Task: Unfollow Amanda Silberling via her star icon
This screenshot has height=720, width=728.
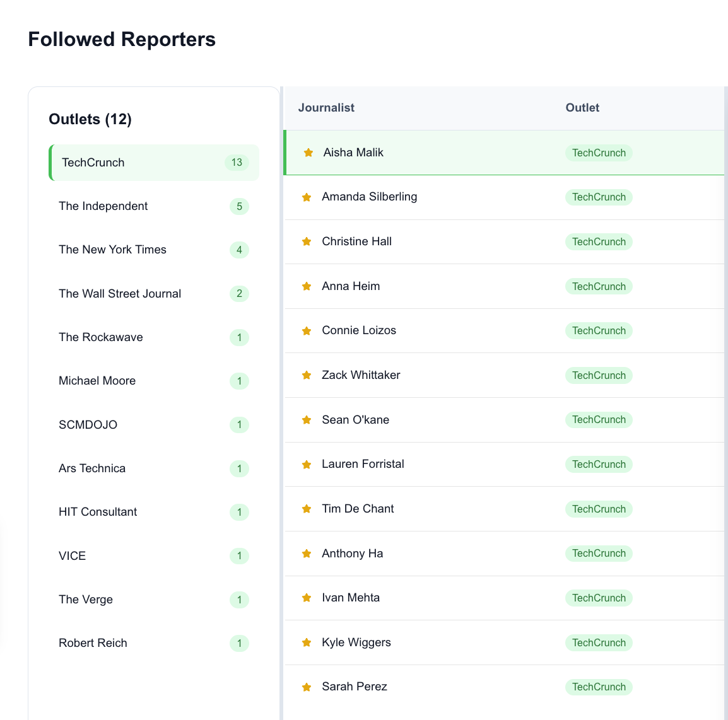Action: pos(307,197)
